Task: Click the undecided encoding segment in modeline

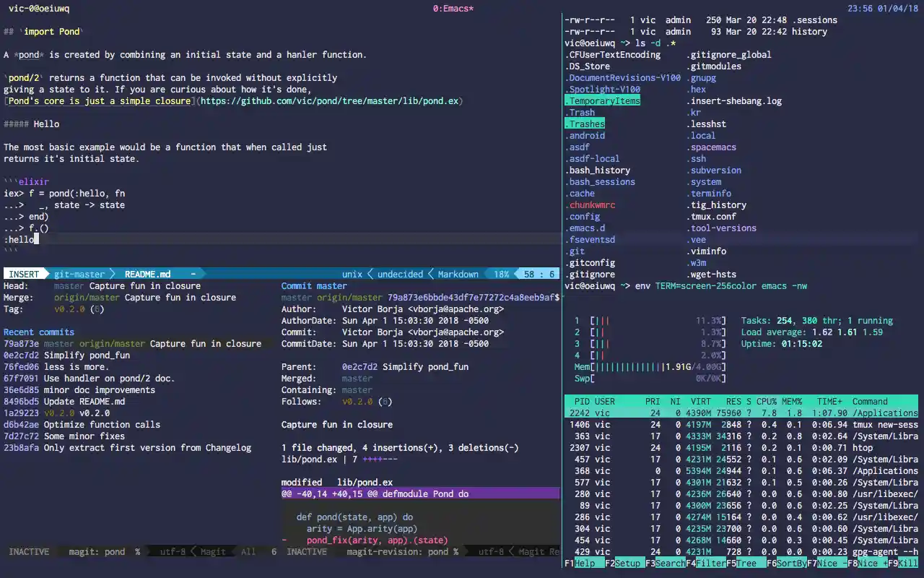Action: coord(400,274)
